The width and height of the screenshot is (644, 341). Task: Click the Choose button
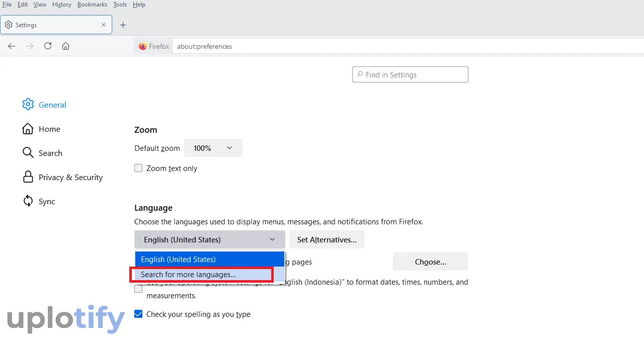pos(430,262)
